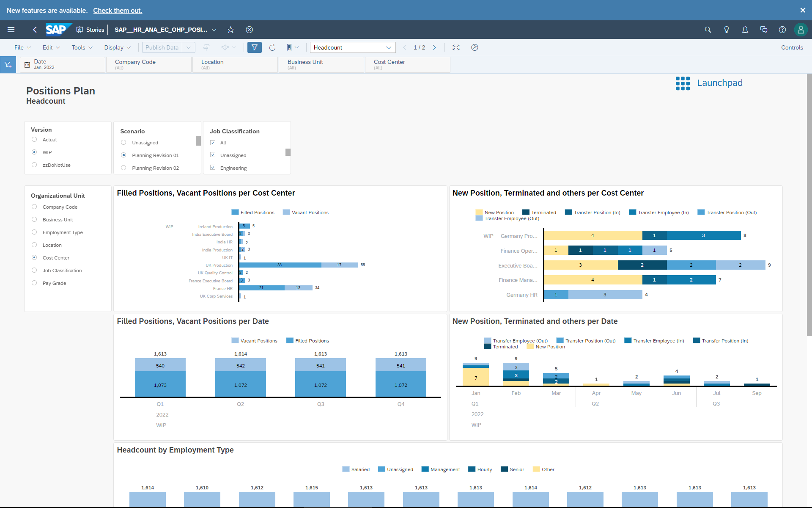The height and width of the screenshot is (508, 812).
Task: Click the Date filter field
Action: click(63, 64)
